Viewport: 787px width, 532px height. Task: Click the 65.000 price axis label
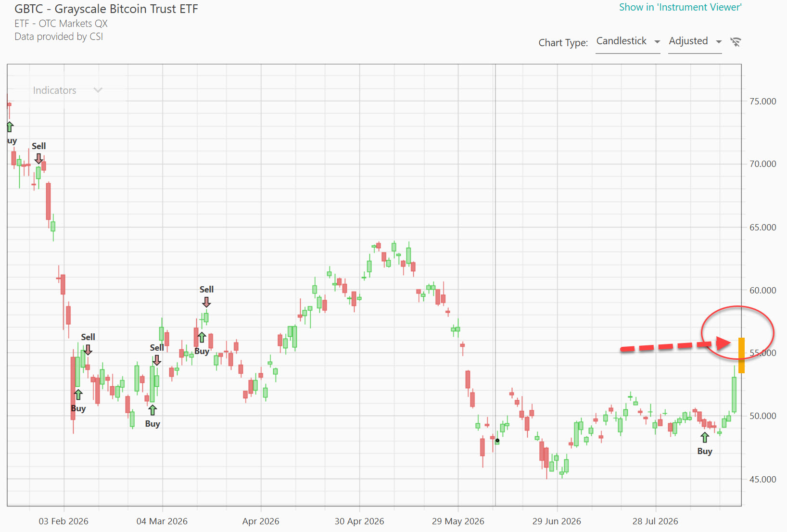click(762, 227)
